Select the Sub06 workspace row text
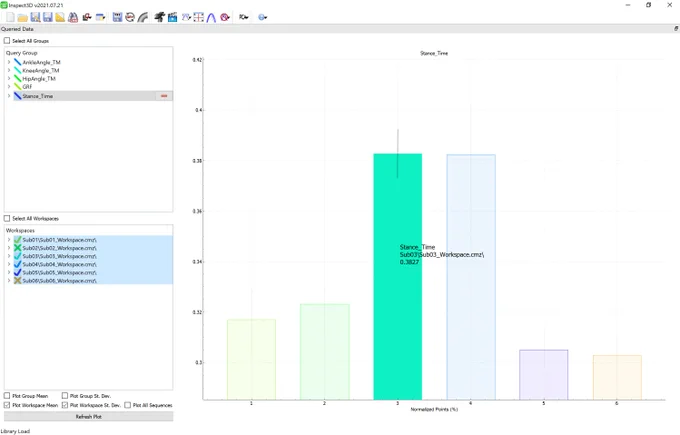 60,281
